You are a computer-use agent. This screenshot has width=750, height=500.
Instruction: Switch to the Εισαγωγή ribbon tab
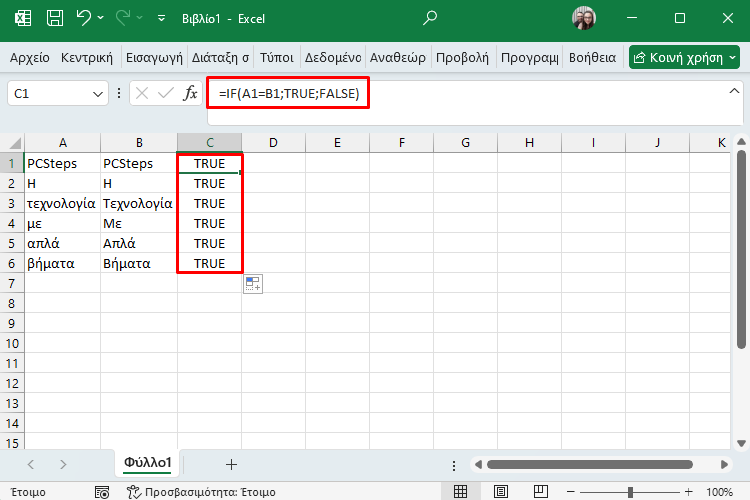[x=154, y=57]
